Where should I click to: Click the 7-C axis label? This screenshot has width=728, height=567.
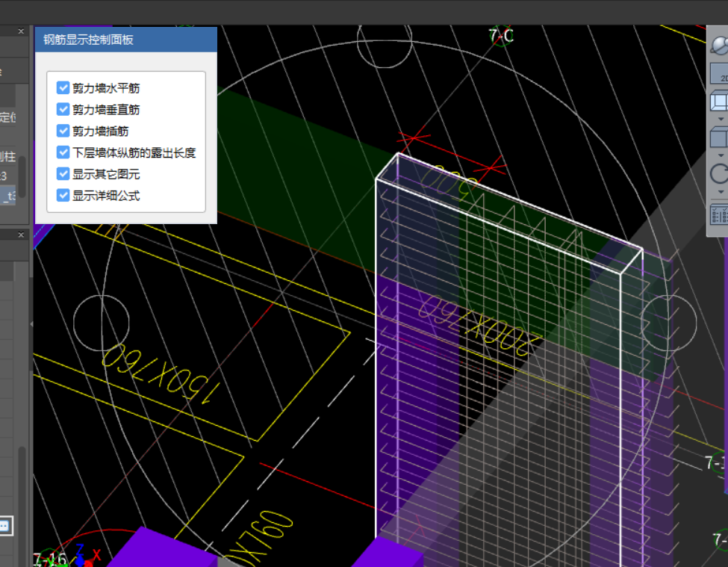coord(501,36)
